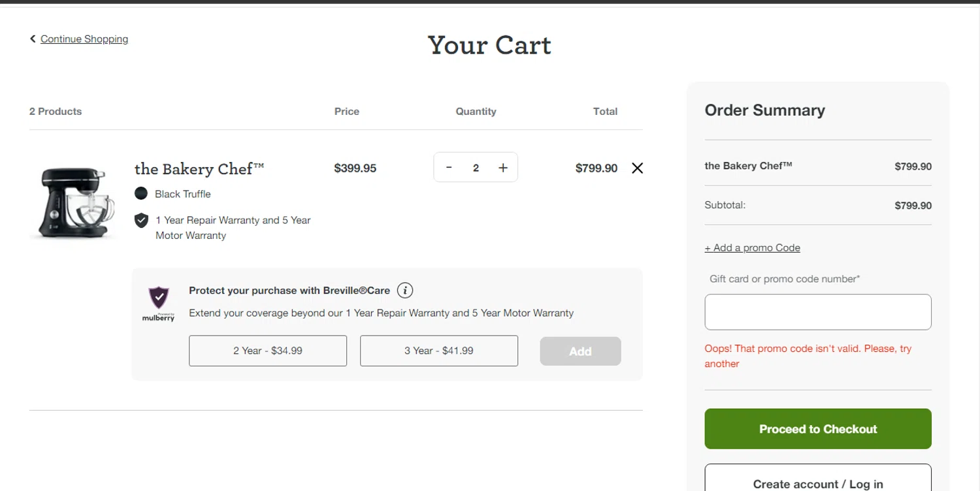
Task: Click Proceed to Checkout
Action: tap(818, 429)
